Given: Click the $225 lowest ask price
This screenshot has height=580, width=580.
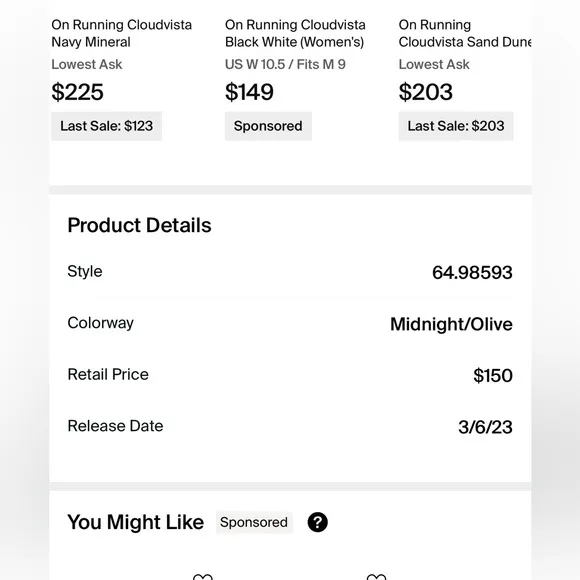Looking at the screenshot, I should pyautogui.click(x=77, y=92).
